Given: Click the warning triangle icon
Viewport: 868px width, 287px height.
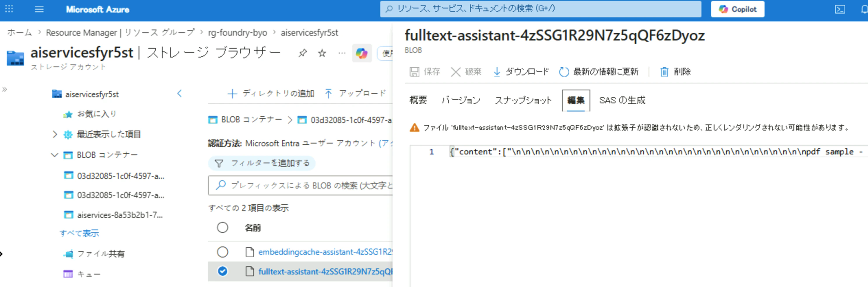Looking at the screenshot, I should click(414, 128).
